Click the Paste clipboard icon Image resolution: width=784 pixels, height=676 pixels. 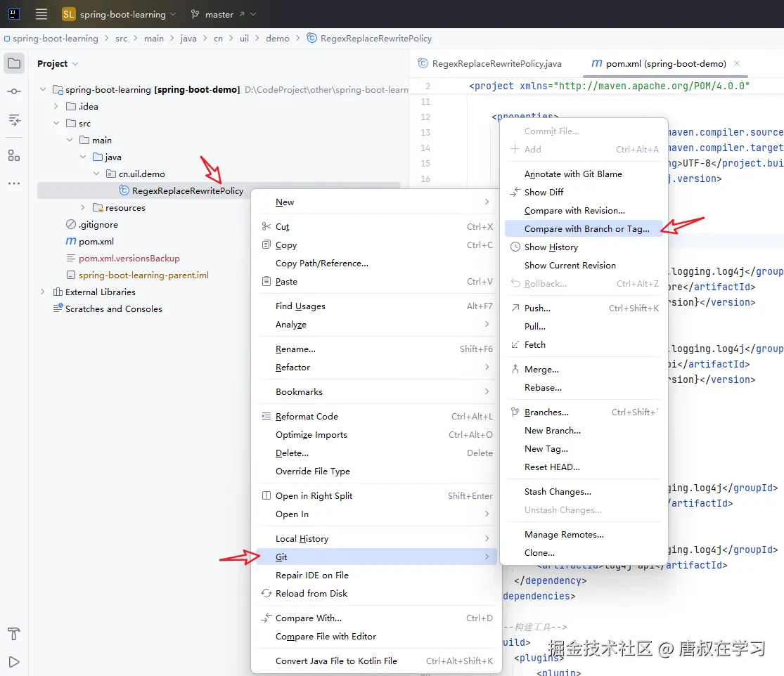266,281
